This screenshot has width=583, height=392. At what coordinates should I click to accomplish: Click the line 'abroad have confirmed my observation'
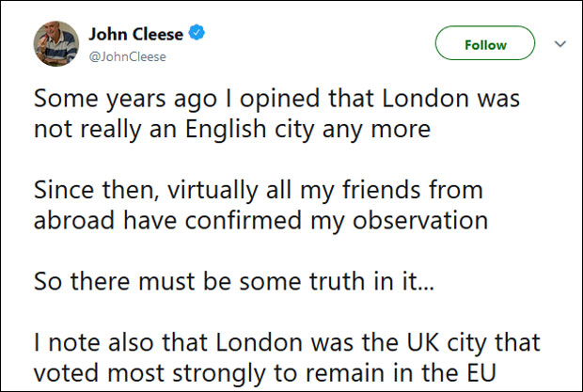pyautogui.click(x=260, y=222)
